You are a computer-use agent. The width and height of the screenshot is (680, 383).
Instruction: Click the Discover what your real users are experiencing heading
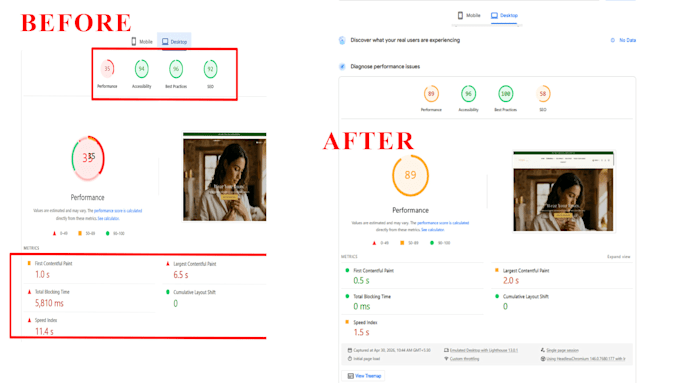[x=405, y=40]
